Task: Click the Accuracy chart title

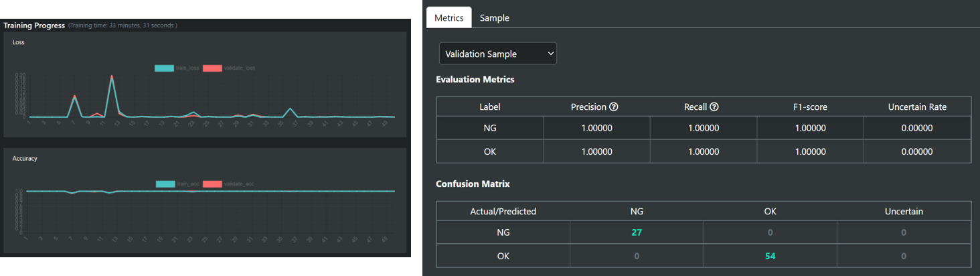Action: [25, 159]
